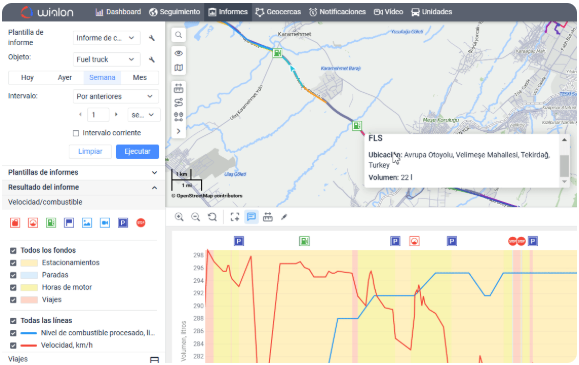
Task: Open interval unit dropdown
Action: (x=144, y=115)
